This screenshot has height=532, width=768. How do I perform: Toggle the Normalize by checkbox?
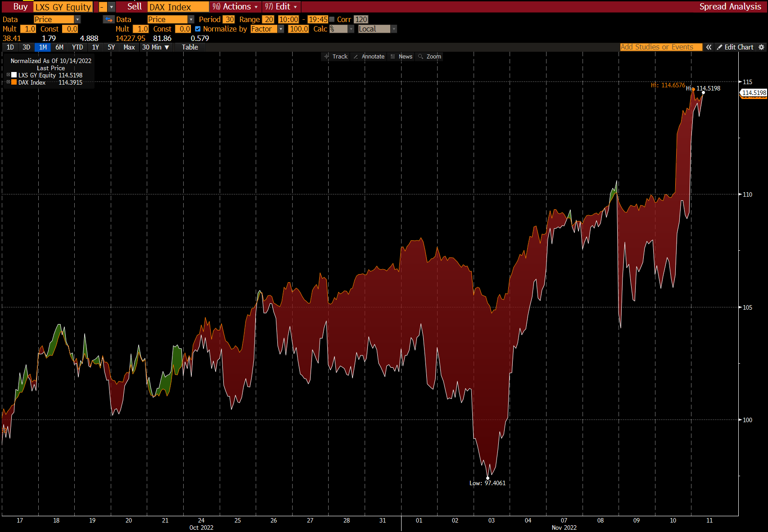point(198,29)
